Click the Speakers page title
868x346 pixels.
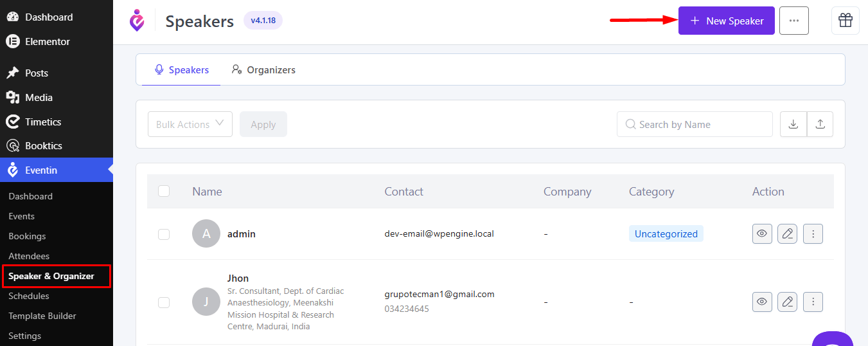pyautogui.click(x=200, y=21)
